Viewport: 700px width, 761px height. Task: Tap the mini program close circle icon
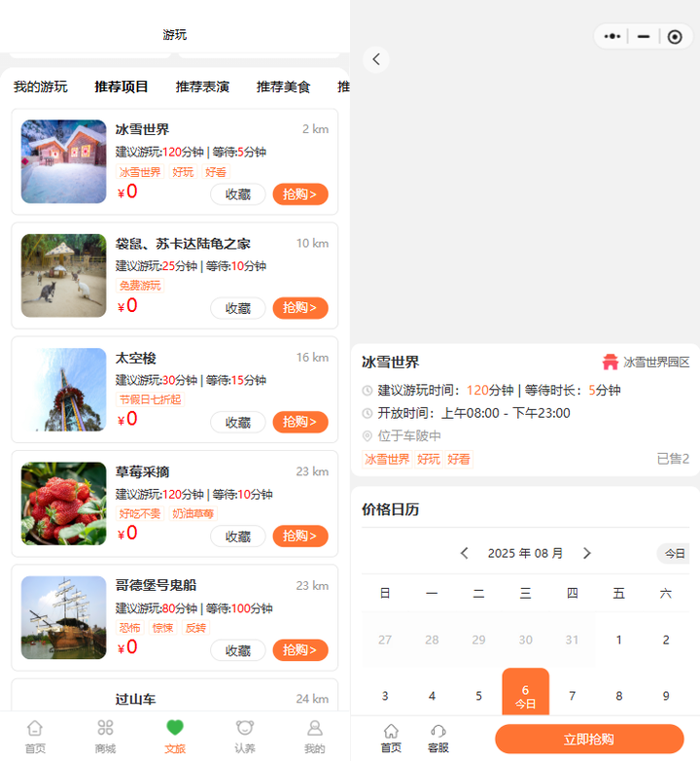(675, 37)
